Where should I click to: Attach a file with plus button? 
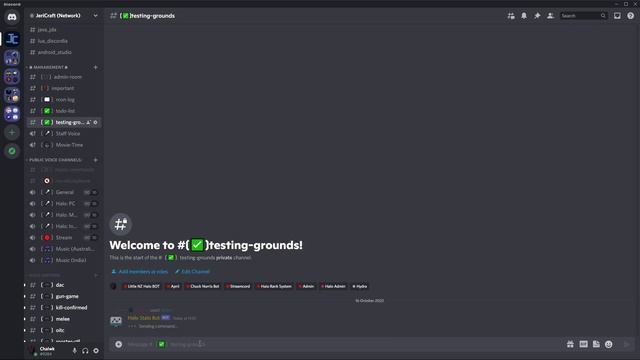point(118,344)
